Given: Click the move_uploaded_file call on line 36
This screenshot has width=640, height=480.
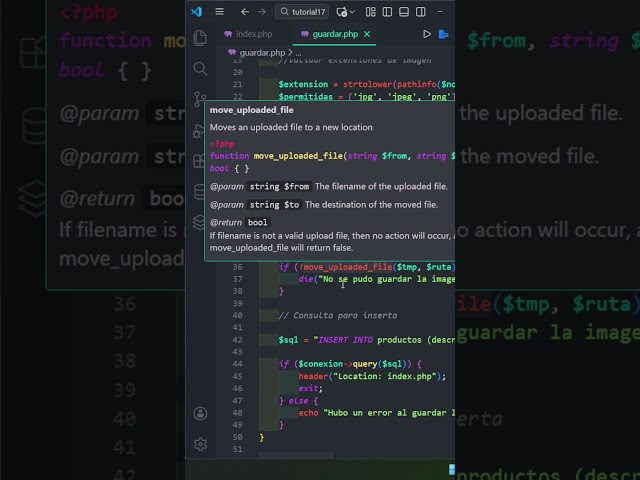Looking at the screenshot, I should coord(348,267).
